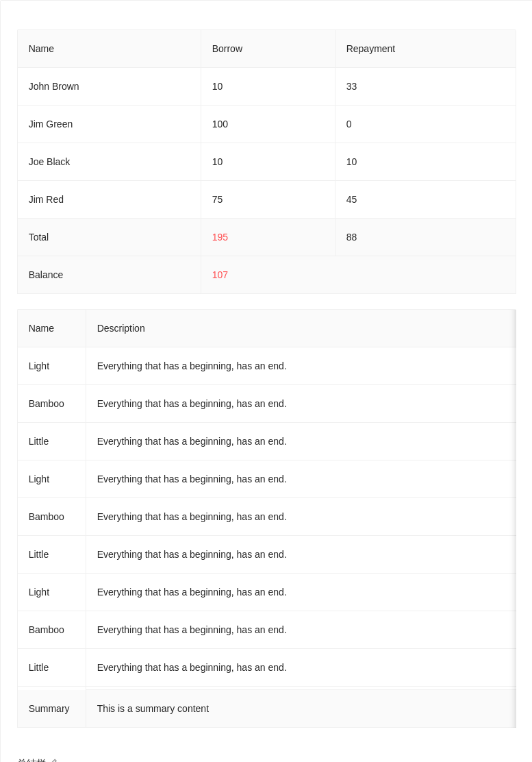
Task: Click the red balance value 107
Action: (x=220, y=275)
